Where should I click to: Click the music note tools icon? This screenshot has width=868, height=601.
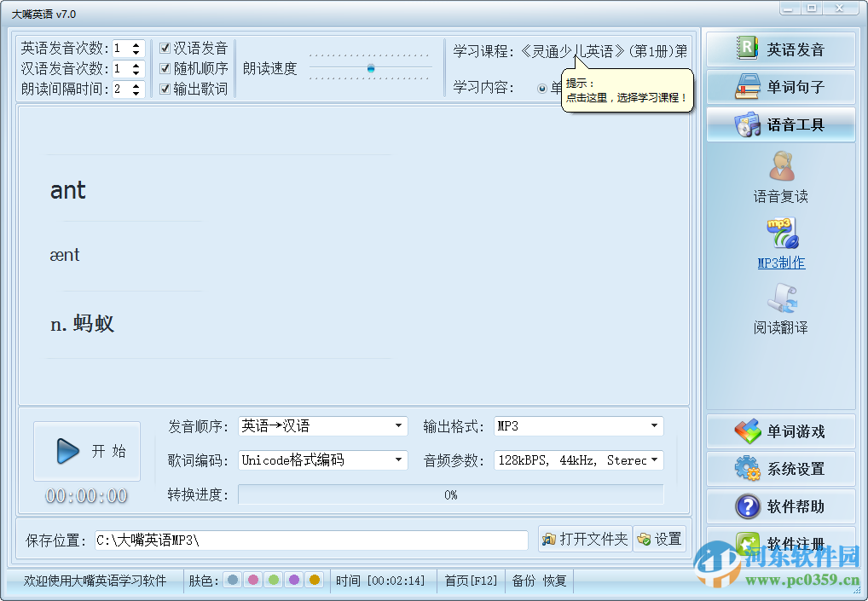(747, 124)
